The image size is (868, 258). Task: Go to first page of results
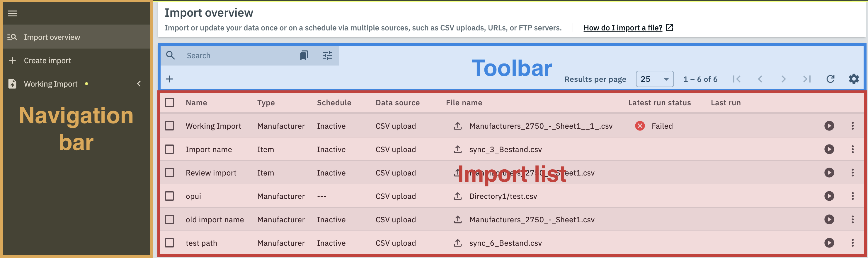(737, 79)
